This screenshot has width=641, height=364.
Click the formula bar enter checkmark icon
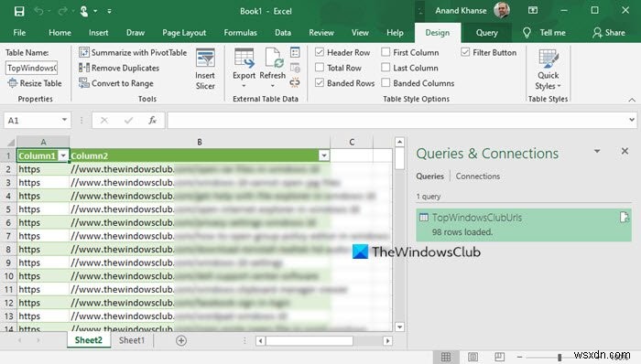[128, 121]
